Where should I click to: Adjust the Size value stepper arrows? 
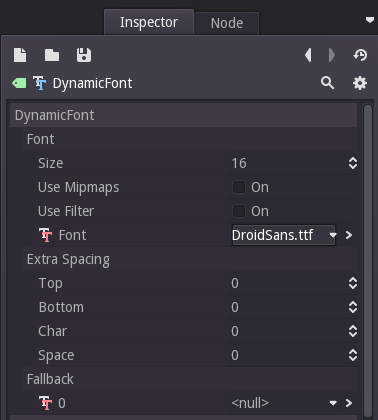pyautogui.click(x=353, y=163)
